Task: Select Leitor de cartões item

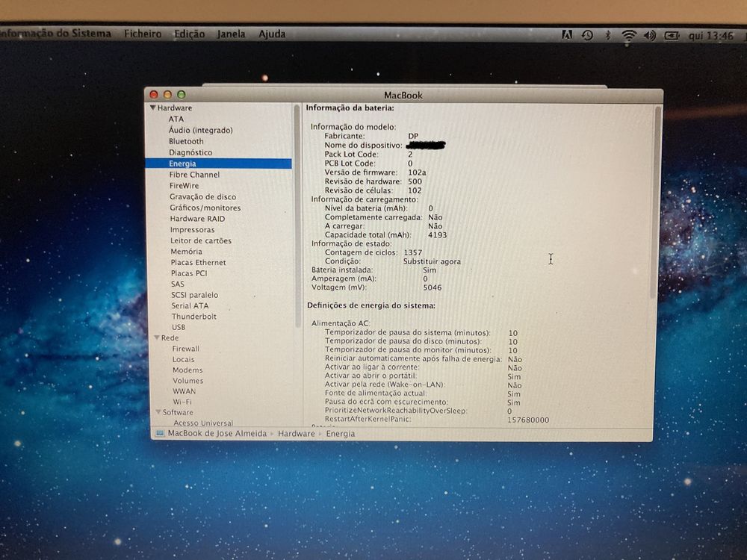Action: pyautogui.click(x=200, y=240)
